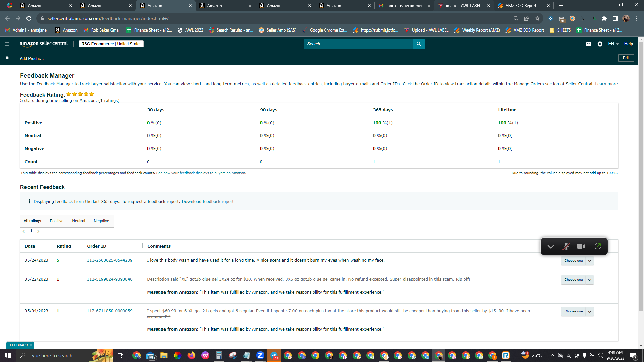This screenshot has height=362, width=644.
Task: Click the FEEDBACK button at page bottom
Action: tap(19, 345)
